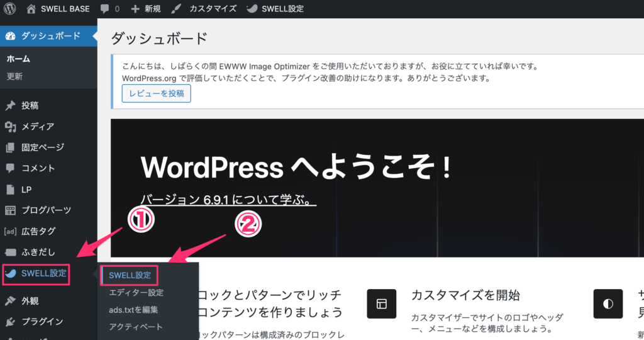Click the WordPress logo icon in admin bar

pyautogui.click(x=10, y=9)
